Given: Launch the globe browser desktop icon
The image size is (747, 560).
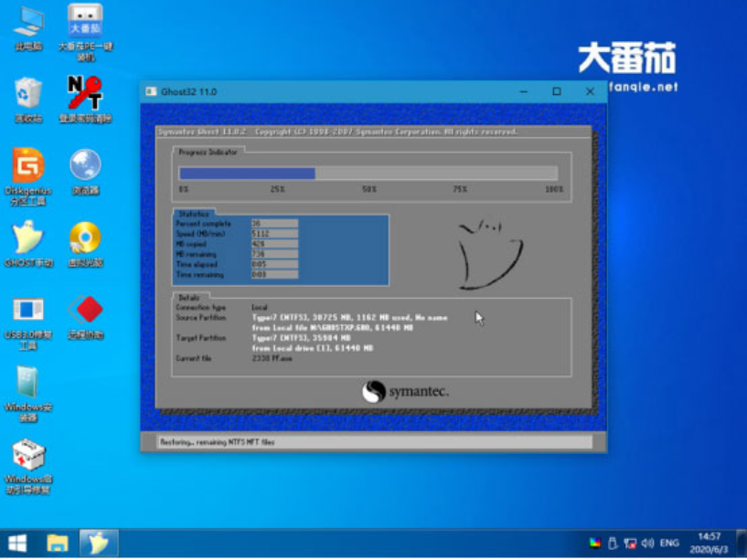Looking at the screenshot, I should tap(85, 166).
